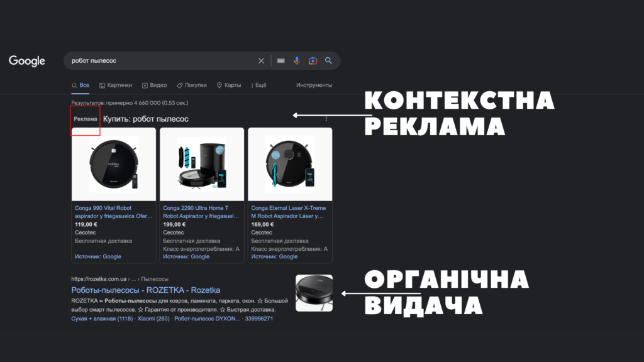
Task: Click the rozetka.com.ua result URL
Action: 120,279
